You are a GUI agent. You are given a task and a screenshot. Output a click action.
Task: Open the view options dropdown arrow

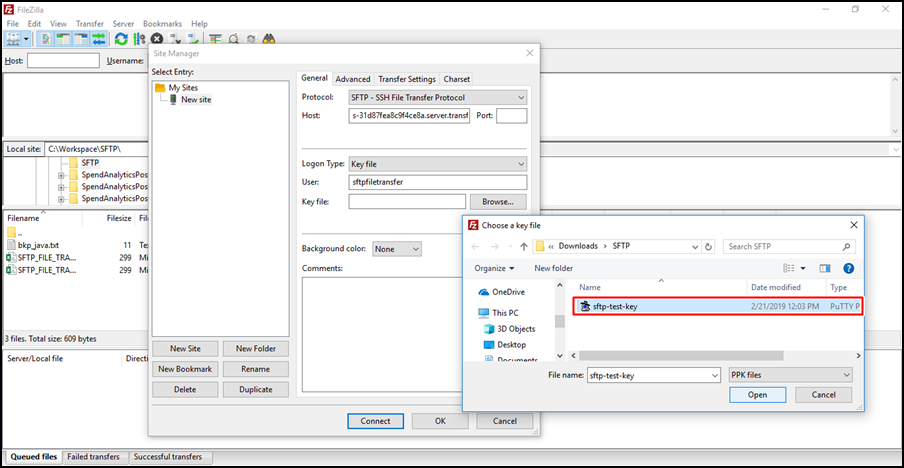pos(803,268)
